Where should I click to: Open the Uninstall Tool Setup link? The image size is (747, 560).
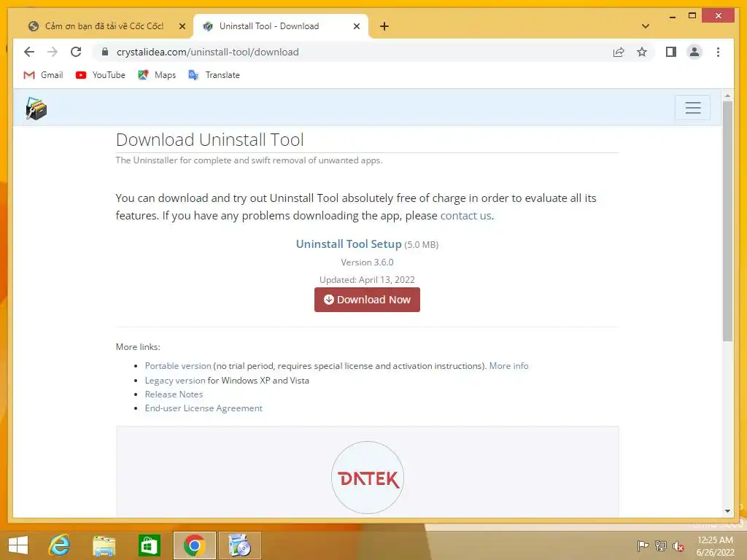tap(348, 244)
